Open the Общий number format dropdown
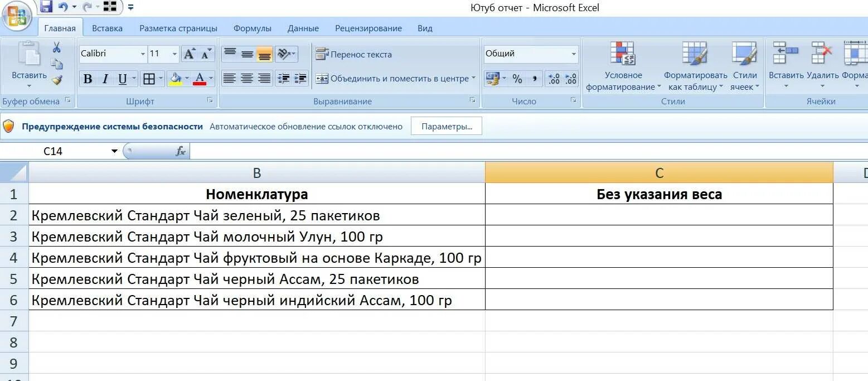 point(574,54)
